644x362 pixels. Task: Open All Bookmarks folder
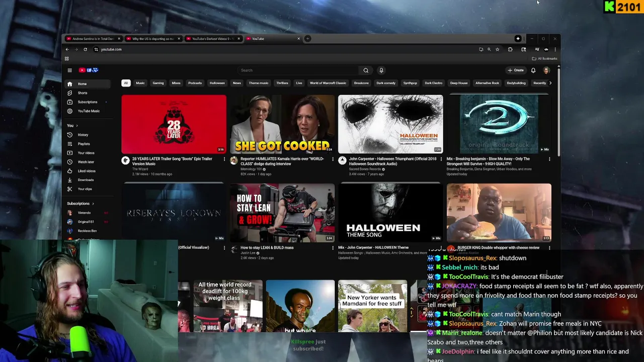[544, 58]
